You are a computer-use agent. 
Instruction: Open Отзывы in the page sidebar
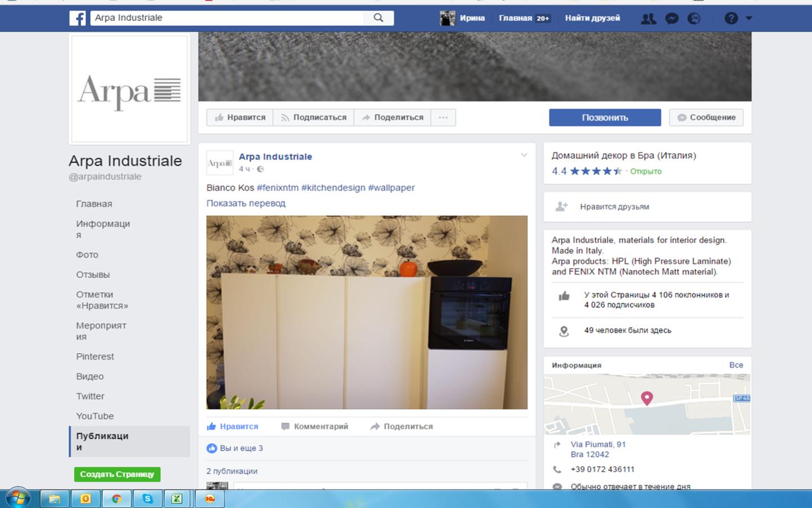coord(93,275)
